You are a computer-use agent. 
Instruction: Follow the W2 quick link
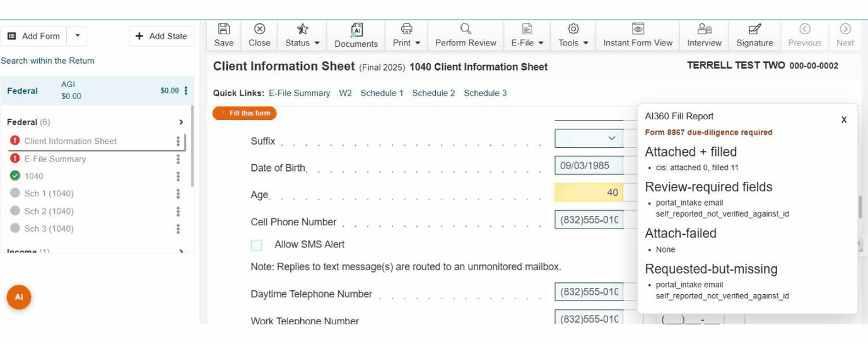(345, 93)
